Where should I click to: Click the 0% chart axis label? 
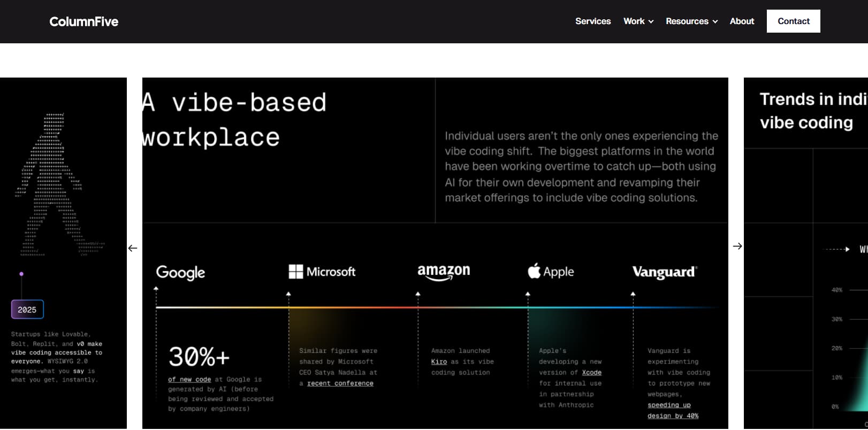coord(835,406)
